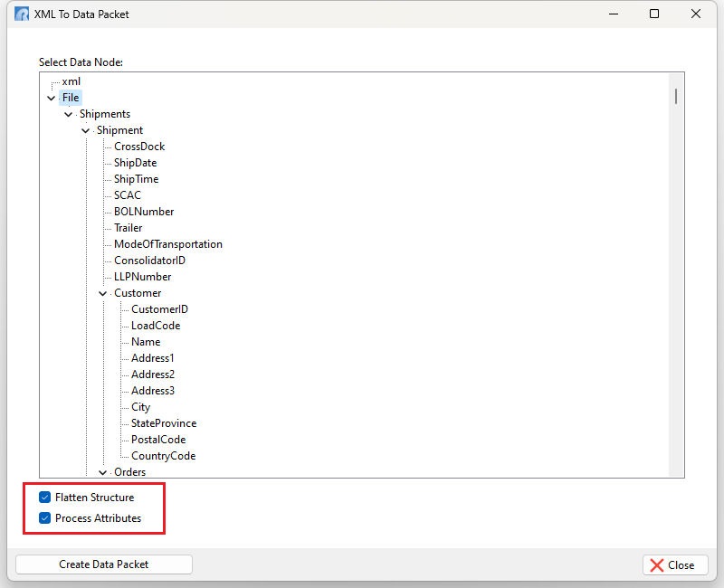Collapse the Orders node chevron
Viewport: 724px width, 588px height.
tap(103, 472)
